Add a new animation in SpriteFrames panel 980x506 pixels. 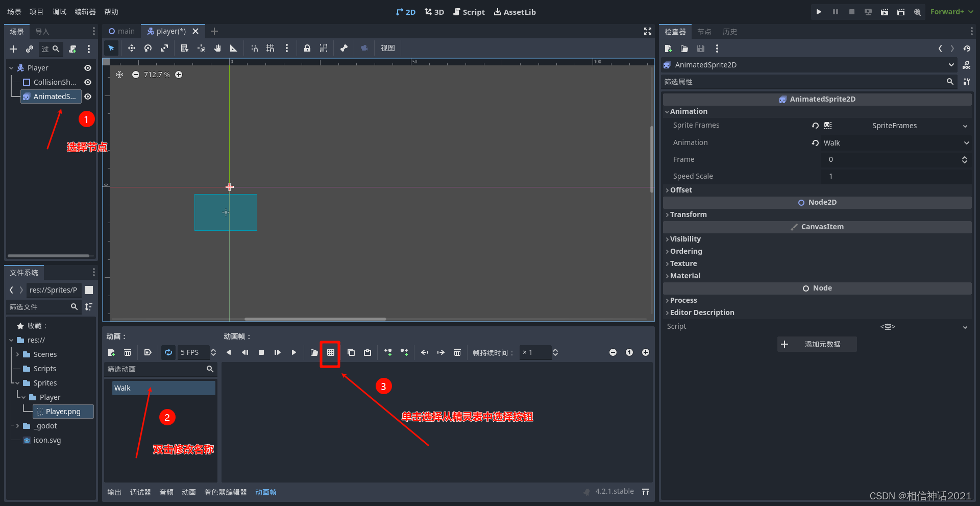pos(111,352)
